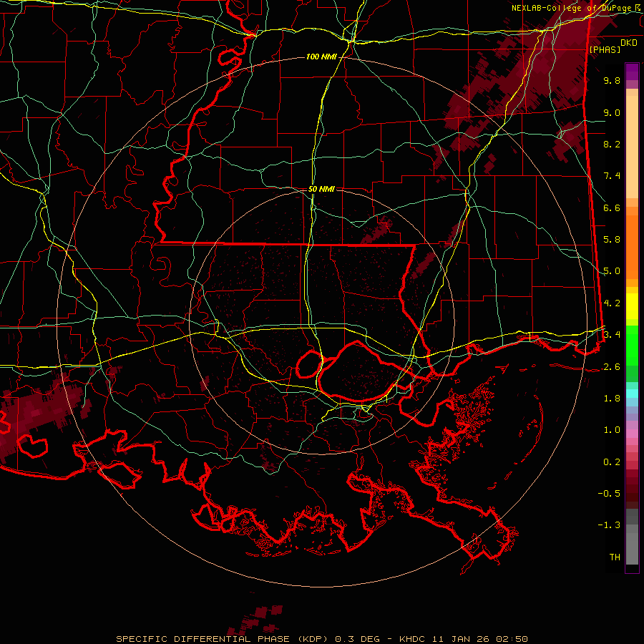Image resolution: width=644 pixels, height=644 pixels.
Task: Click the "02:50" timestamp in the footer
Action: 512,639
